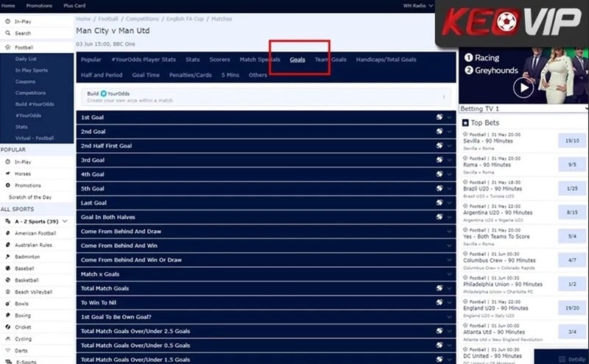Expand 1st Goal To Be Own Goal chevron
This screenshot has width=589, height=364.
(449, 317)
